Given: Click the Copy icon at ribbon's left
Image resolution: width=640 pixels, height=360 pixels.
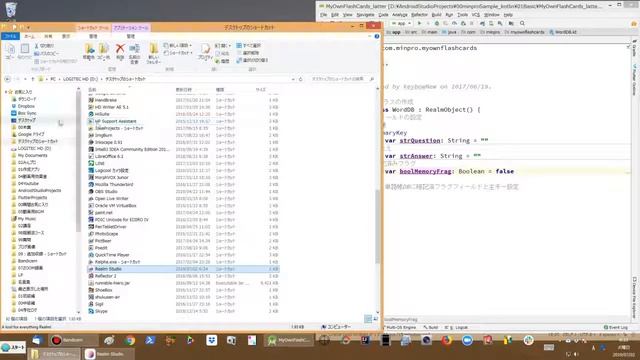Looking at the screenshot, I should tap(10, 49).
